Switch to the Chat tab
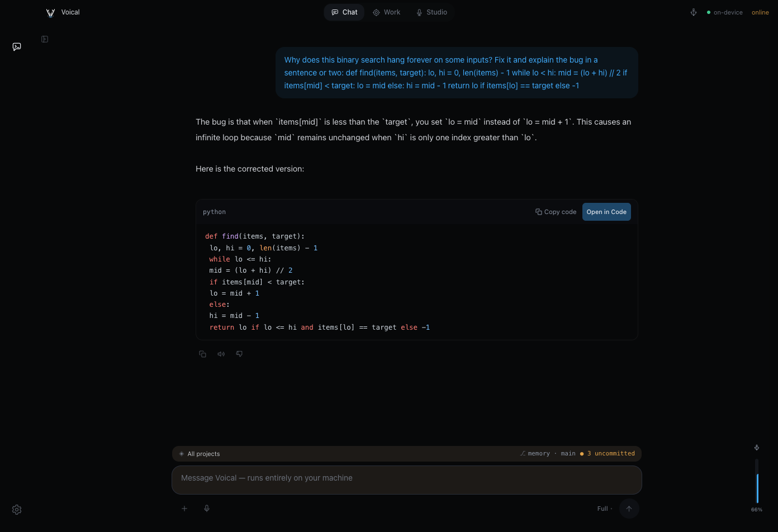 pyautogui.click(x=344, y=12)
